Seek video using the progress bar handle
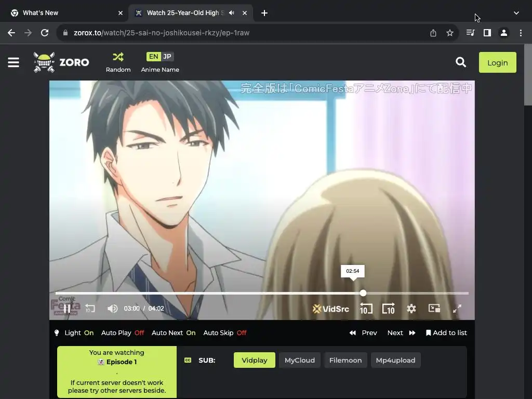 [x=363, y=293]
